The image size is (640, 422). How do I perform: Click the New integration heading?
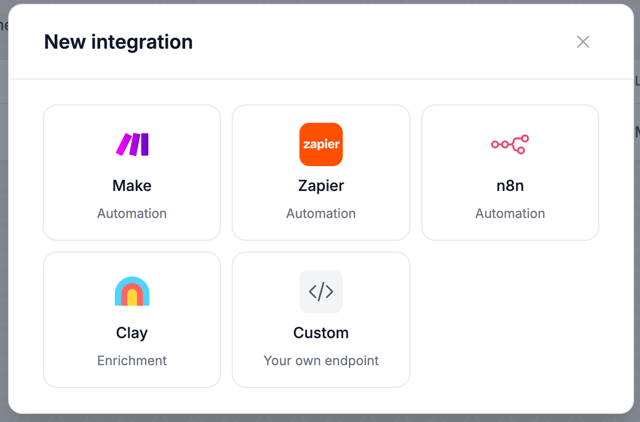click(x=118, y=42)
